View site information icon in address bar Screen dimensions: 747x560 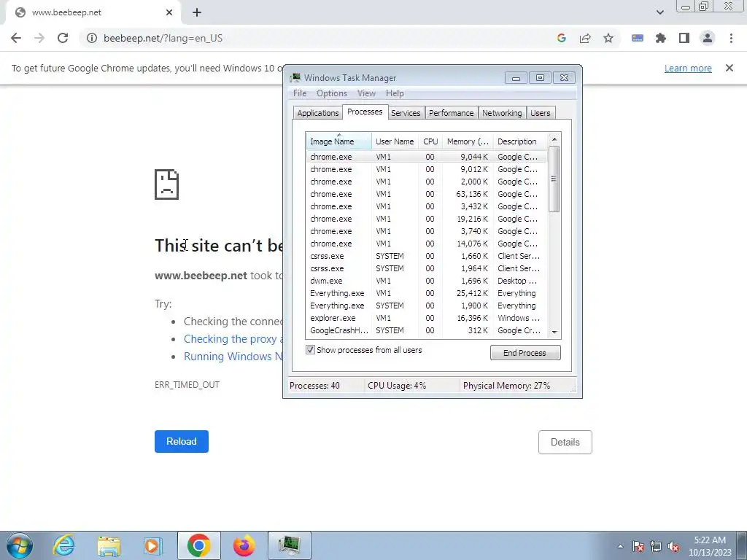pyautogui.click(x=91, y=38)
